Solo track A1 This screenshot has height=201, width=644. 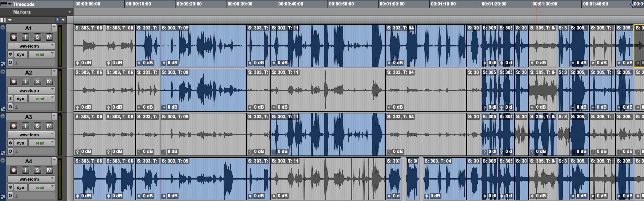37,37
